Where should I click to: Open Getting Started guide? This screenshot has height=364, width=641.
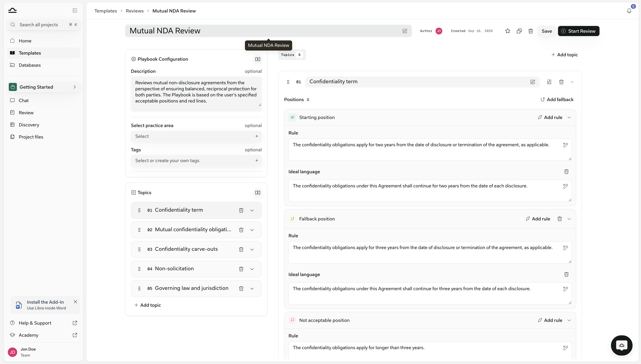(44, 87)
